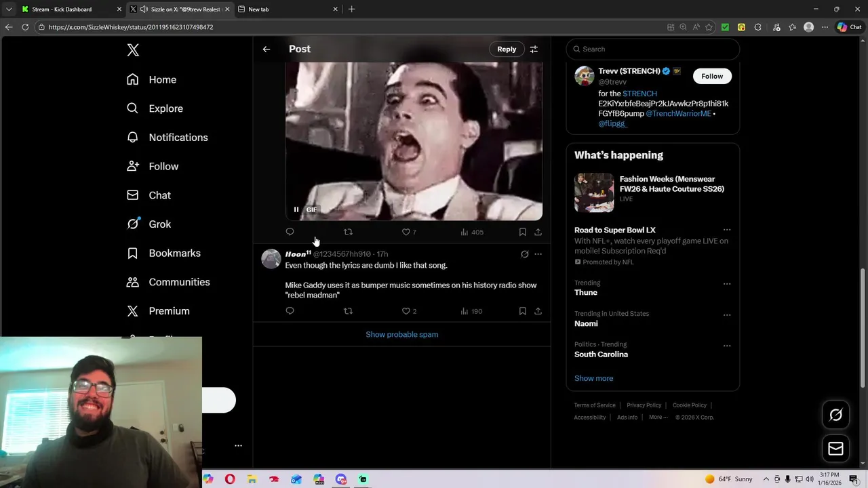Open Premium in sidebar
868x488 pixels.
pyautogui.click(x=158, y=311)
